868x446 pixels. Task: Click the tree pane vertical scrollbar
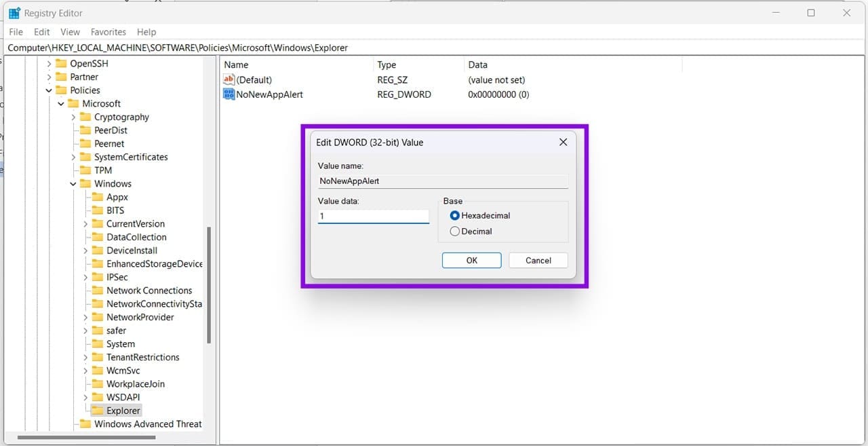coord(209,285)
